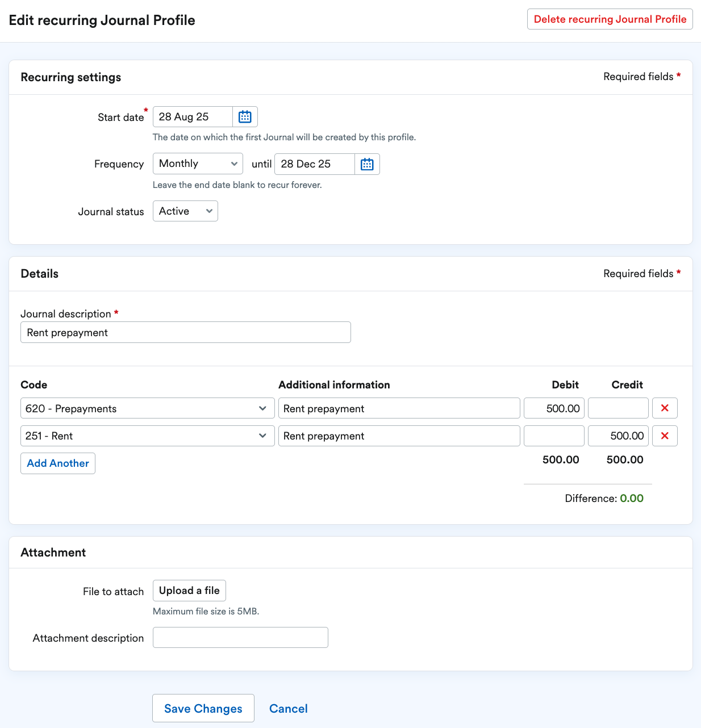The height and width of the screenshot is (728, 701).
Task: Click the first Rent prepayment additional information field
Action: coord(398,408)
